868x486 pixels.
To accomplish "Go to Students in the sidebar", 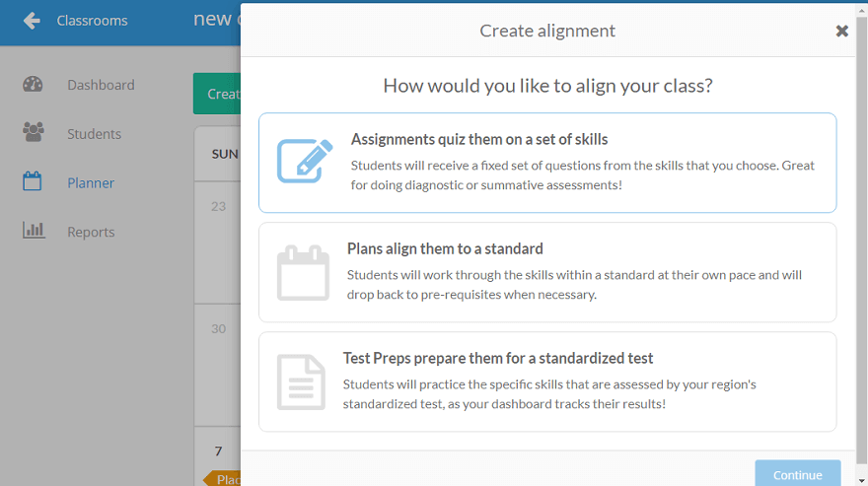I will (x=94, y=134).
